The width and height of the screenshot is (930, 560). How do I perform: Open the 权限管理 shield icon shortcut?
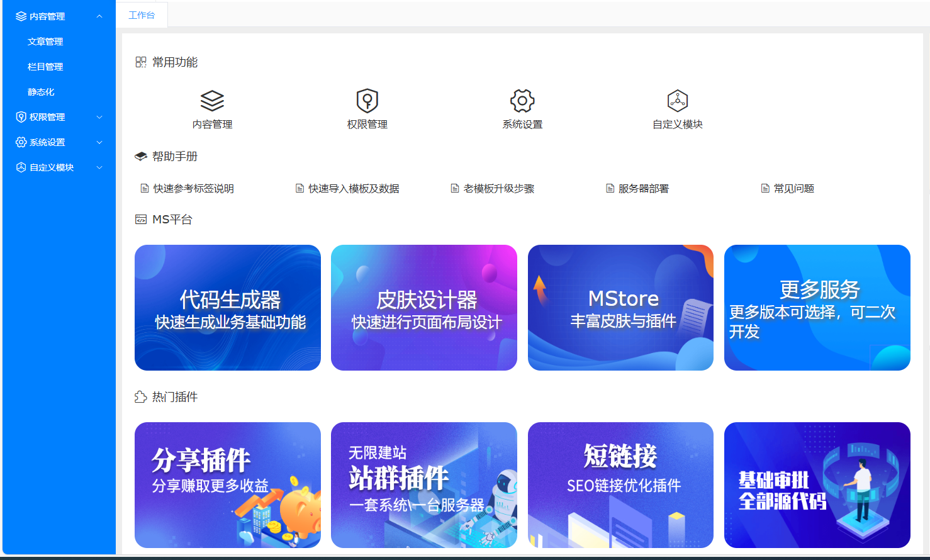[367, 101]
